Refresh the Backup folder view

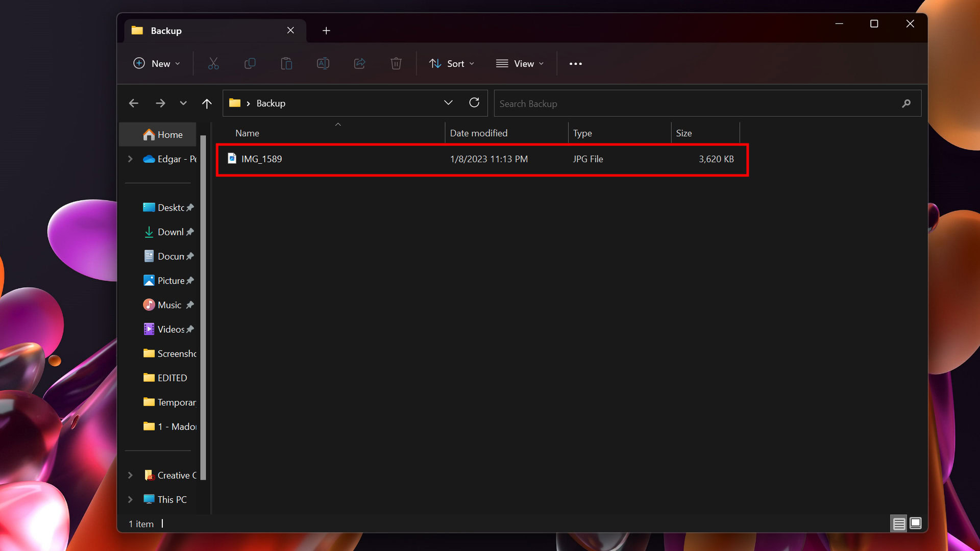pyautogui.click(x=474, y=103)
